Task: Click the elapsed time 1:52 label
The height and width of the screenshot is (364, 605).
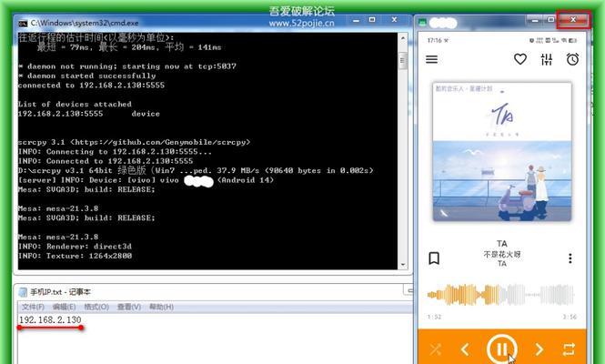Action: [435, 317]
